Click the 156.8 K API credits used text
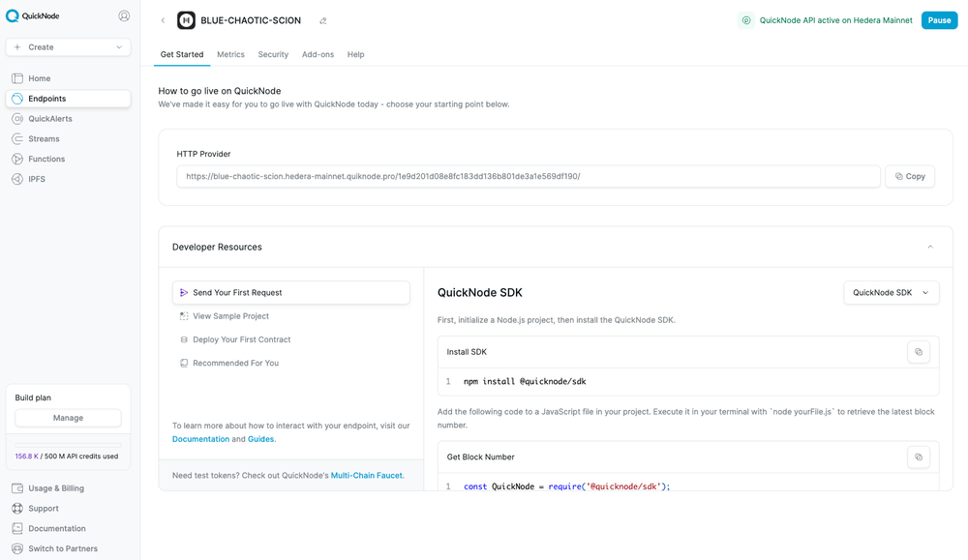The height and width of the screenshot is (560, 968). (x=67, y=457)
